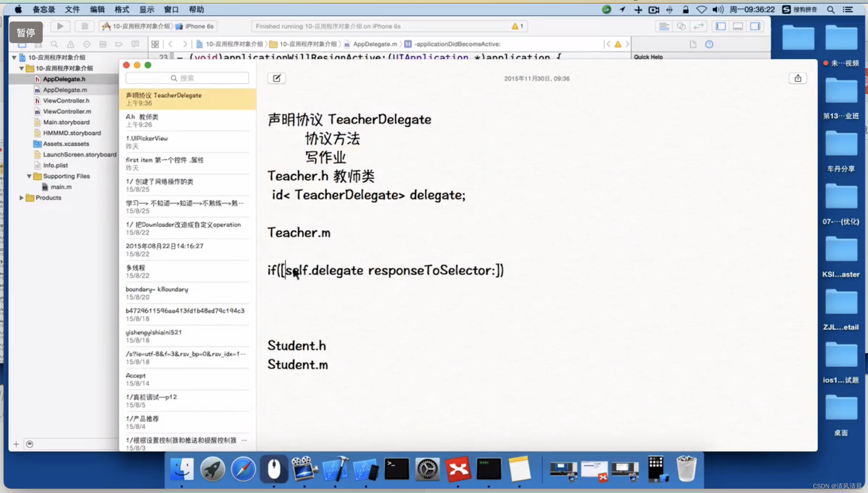Collapse the root project 10-应用程序对象介绍
This screenshot has width=868, height=493.
pyautogui.click(x=14, y=57)
